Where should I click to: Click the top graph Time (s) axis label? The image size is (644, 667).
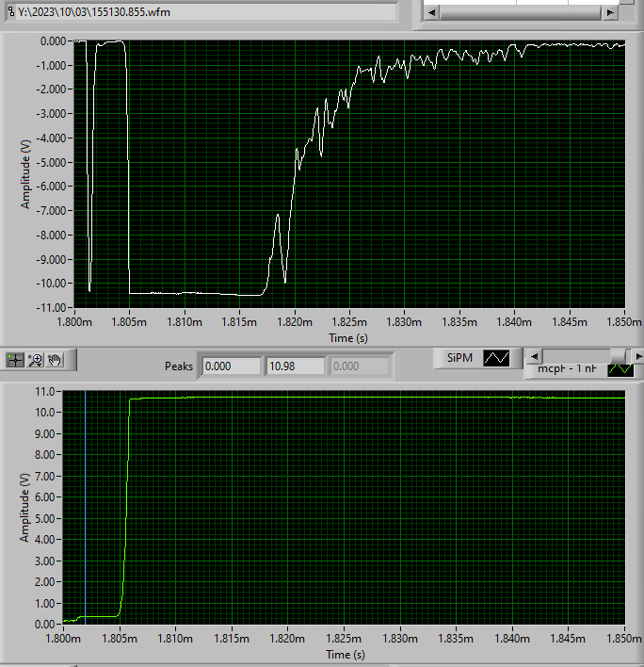[x=348, y=338]
